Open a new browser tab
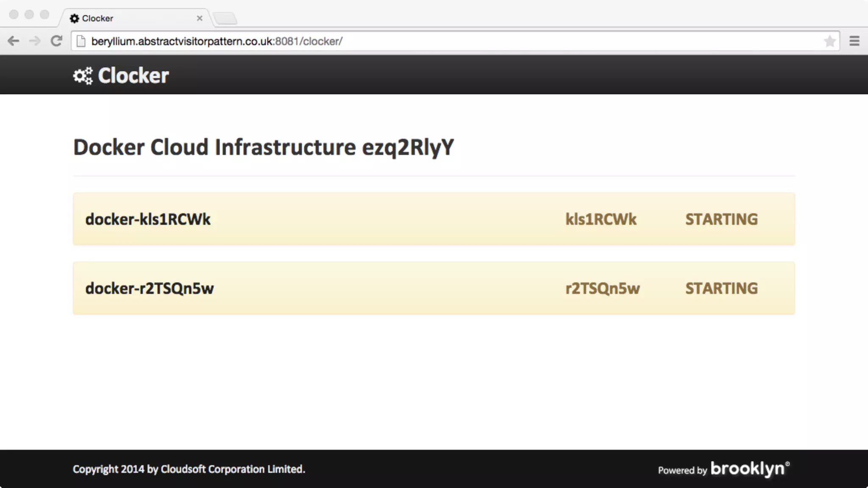Screen dimensions: 868x488 point(225,18)
